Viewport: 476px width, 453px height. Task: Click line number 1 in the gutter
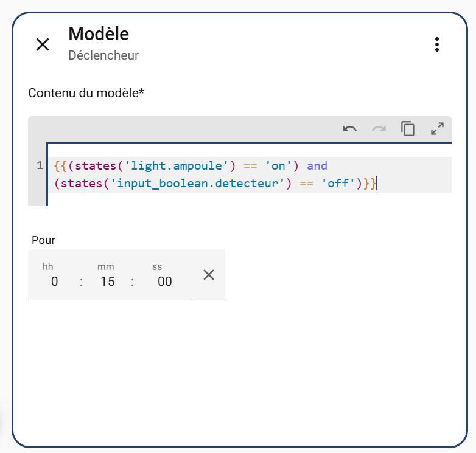point(40,166)
